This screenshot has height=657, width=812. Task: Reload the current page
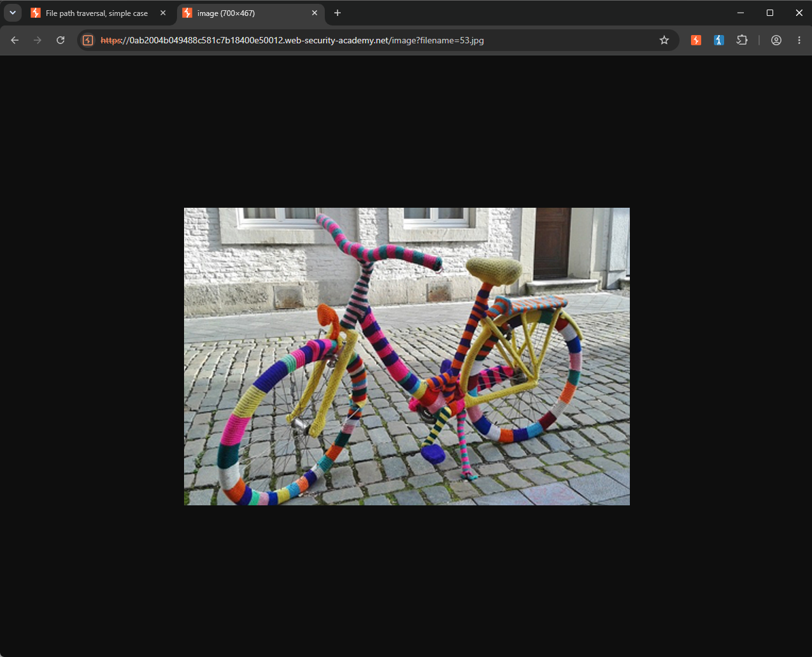(61, 40)
